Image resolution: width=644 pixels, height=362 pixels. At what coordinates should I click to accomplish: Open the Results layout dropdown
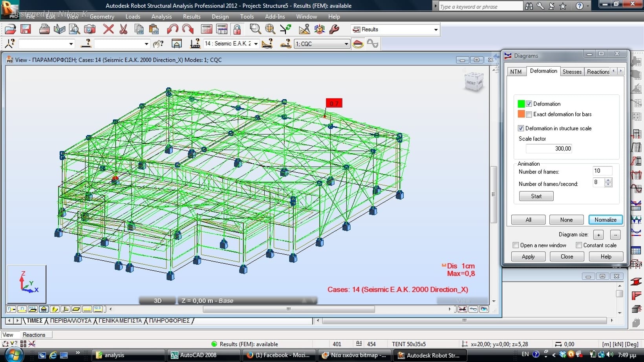[x=435, y=30]
